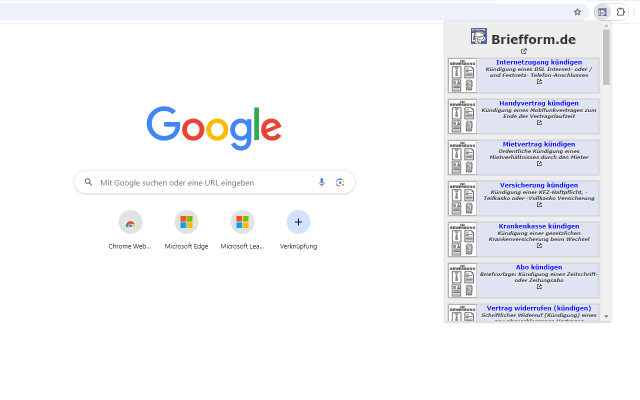This screenshot has width=640, height=400.
Task: Click external-link icon under Versicherung kündigen
Action: pyautogui.click(x=539, y=204)
